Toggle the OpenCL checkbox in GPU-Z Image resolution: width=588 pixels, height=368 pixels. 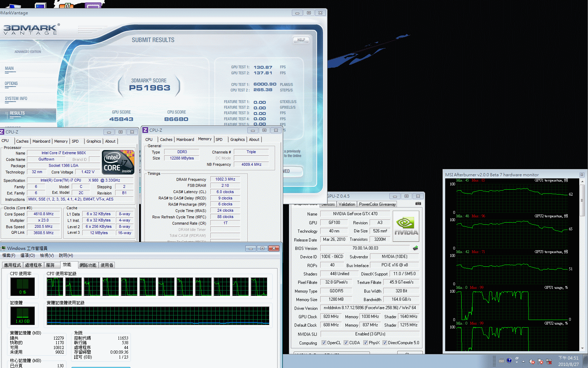(x=324, y=343)
